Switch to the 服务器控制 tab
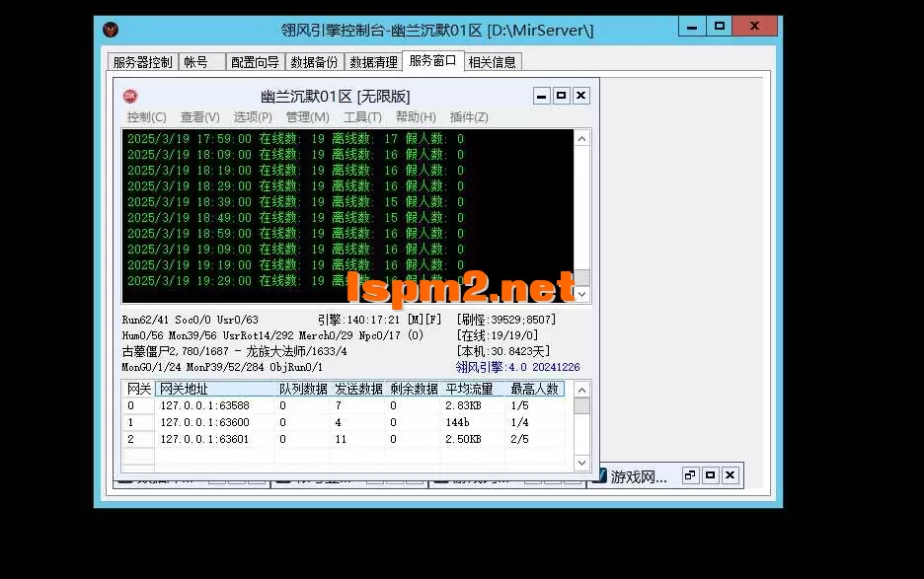 pyautogui.click(x=142, y=62)
